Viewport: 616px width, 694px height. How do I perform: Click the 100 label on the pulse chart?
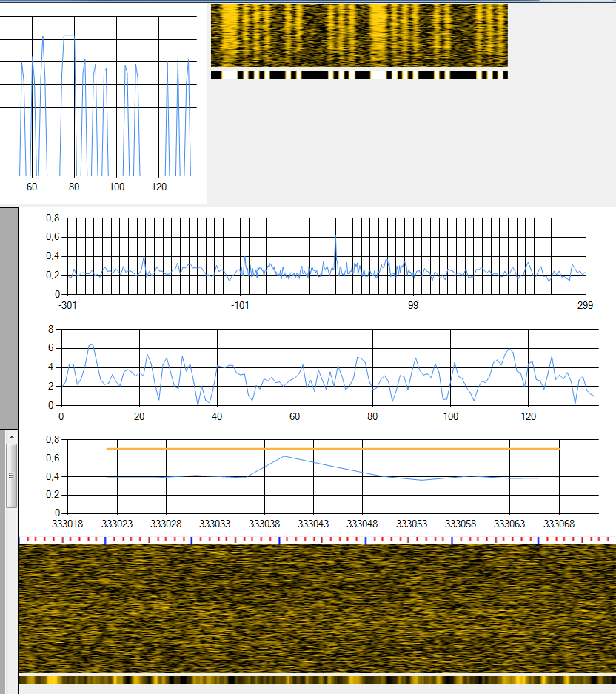[x=117, y=187]
